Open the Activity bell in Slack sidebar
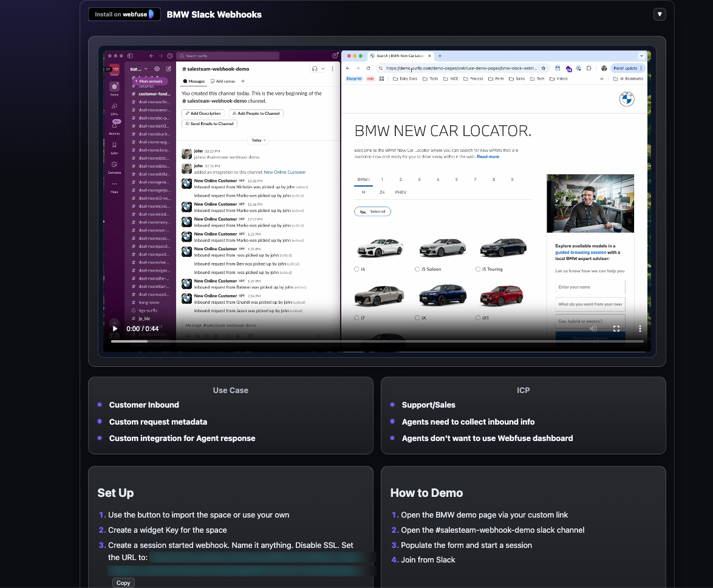The image size is (713, 588). tap(115, 126)
